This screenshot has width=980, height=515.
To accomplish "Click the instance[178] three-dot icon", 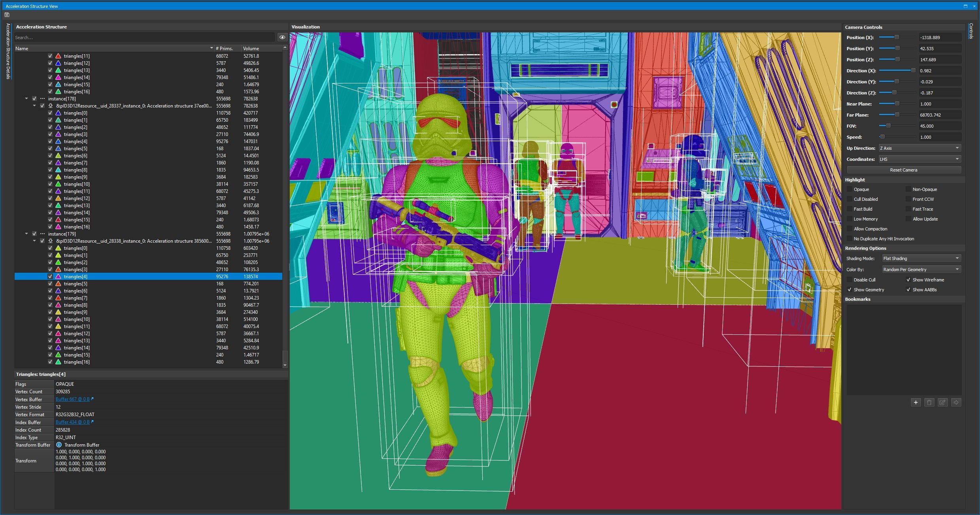I will [x=42, y=99].
